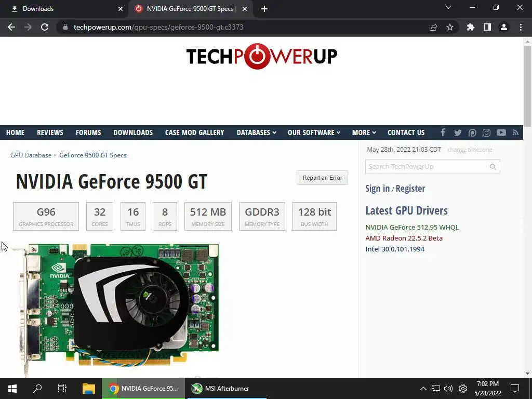Viewport: 532px width, 399px height.
Task: Open Task View on the taskbar
Action: (x=62, y=389)
